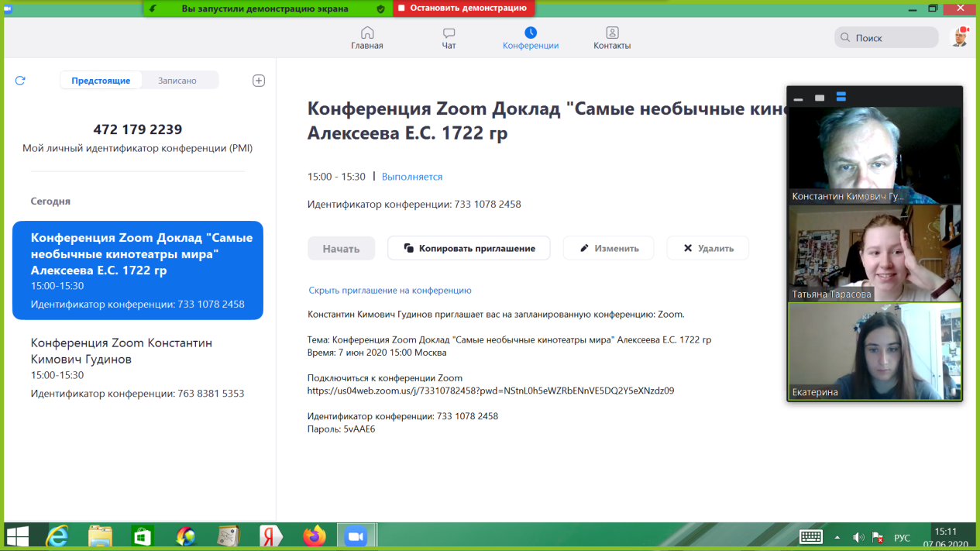Go to the Контакты tab
Screen dimensions: 980x551
tap(612, 38)
